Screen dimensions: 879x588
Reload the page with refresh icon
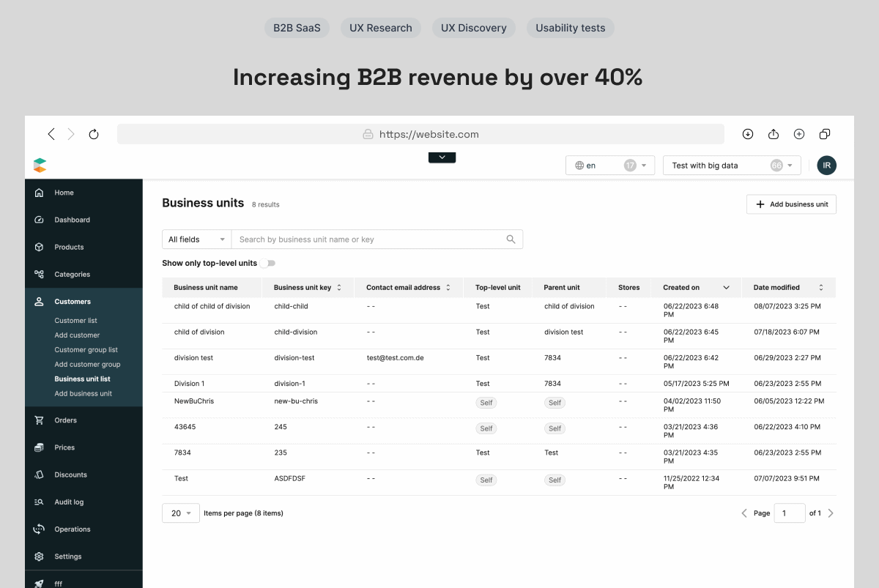pos(94,134)
